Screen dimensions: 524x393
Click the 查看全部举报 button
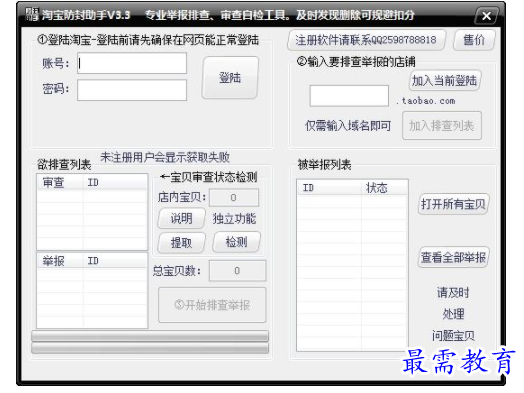click(x=453, y=257)
